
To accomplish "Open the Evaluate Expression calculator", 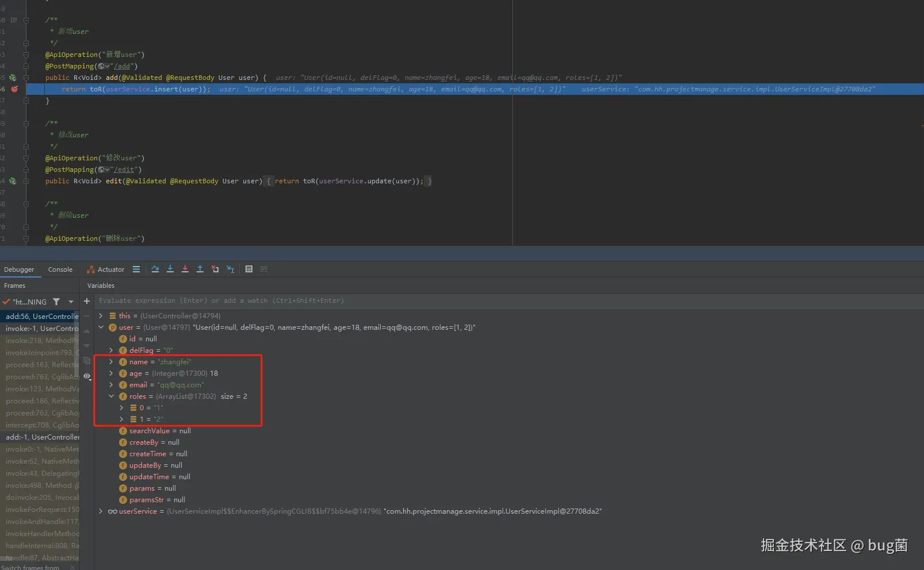I will click(x=249, y=269).
